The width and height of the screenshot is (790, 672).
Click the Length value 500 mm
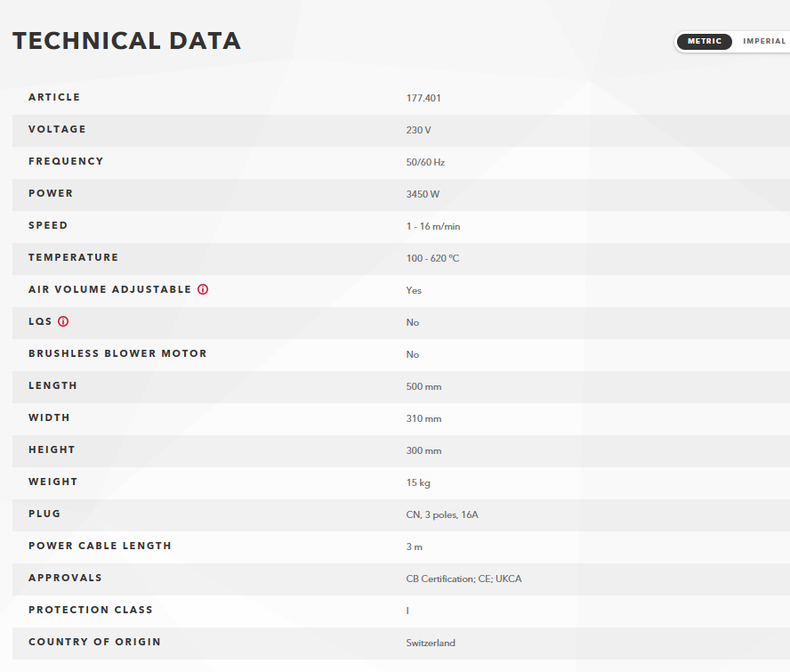coord(423,386)
